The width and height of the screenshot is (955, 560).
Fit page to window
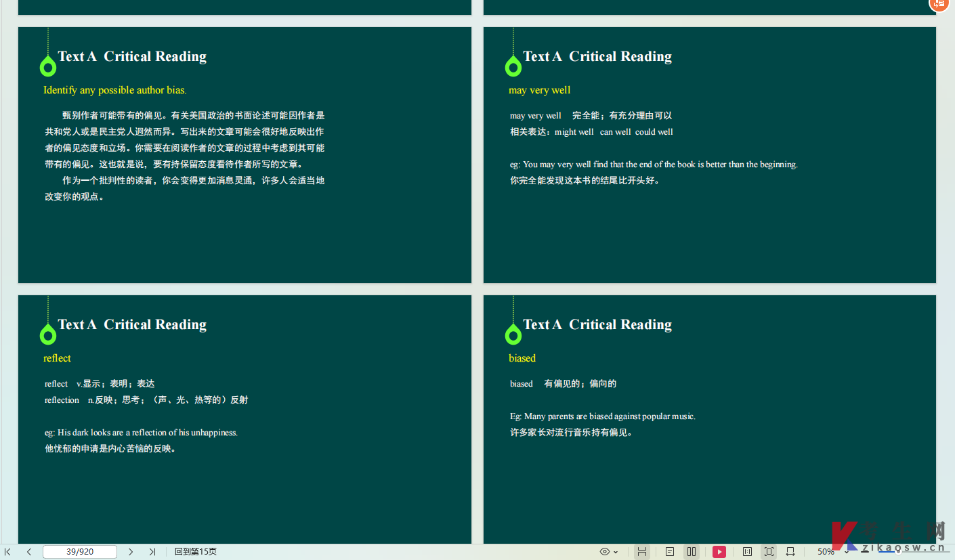(x=769, y=552)
